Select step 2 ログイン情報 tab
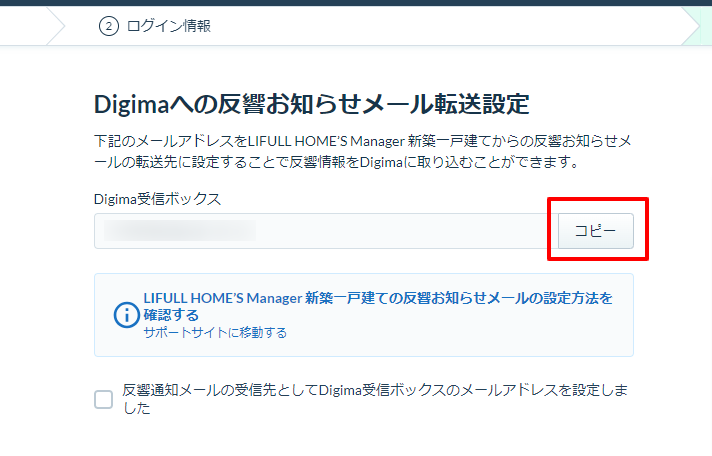The width and height of the screenshot is (712, 456). [x=154, y=26]
